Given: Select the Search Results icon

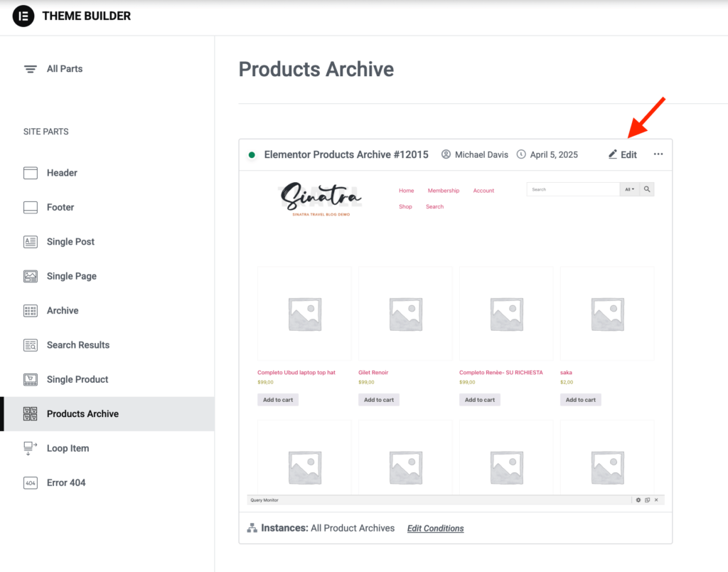Looking at the screenshot, I should [30, 345].
